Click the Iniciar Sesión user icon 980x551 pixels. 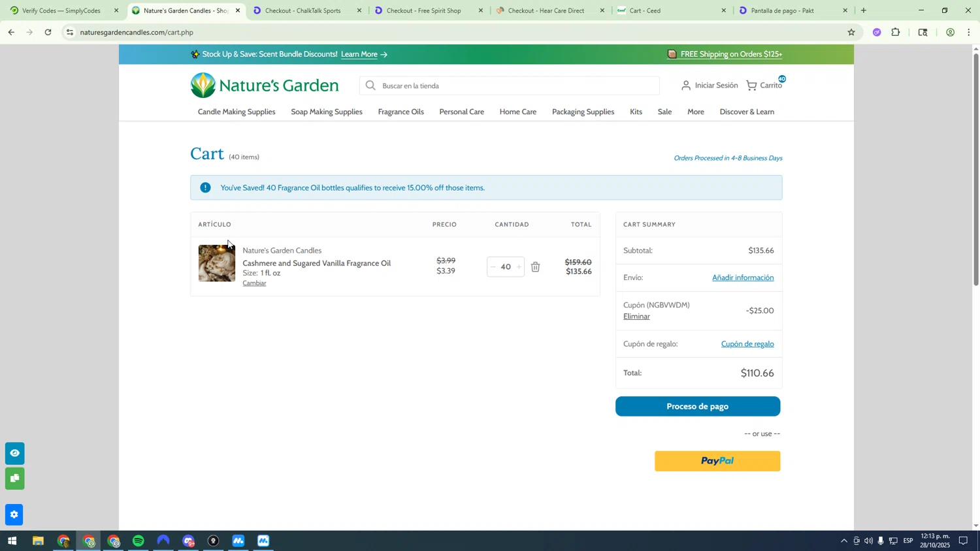685,86
